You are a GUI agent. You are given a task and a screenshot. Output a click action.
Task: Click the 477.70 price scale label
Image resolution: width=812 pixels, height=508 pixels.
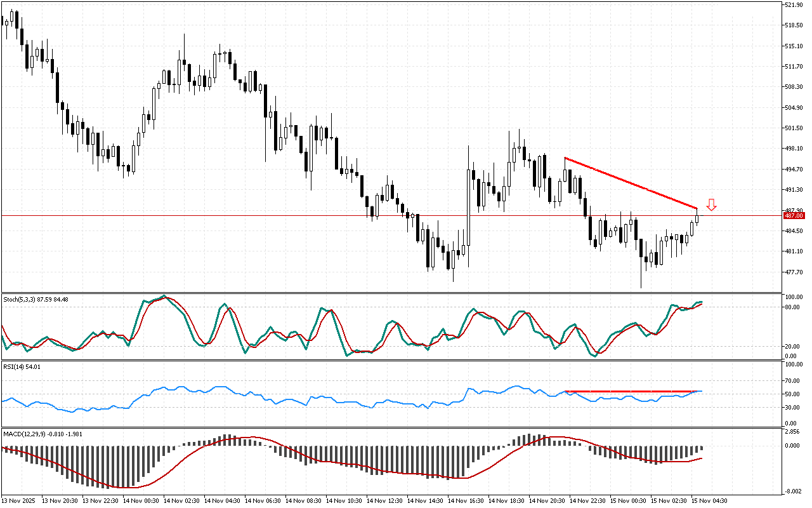794,272
